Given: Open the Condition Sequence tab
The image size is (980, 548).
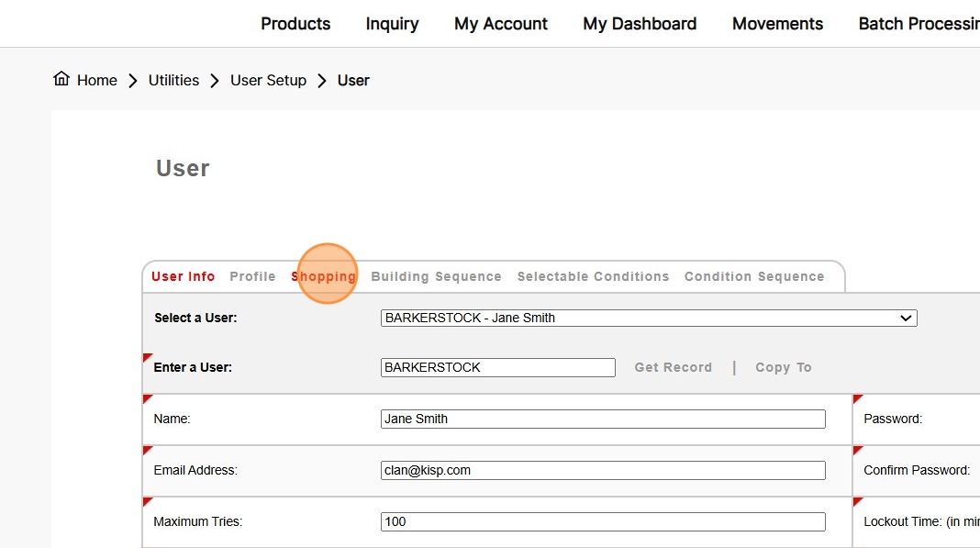Looking at the screenshot, I should click(x=754, y=276).
